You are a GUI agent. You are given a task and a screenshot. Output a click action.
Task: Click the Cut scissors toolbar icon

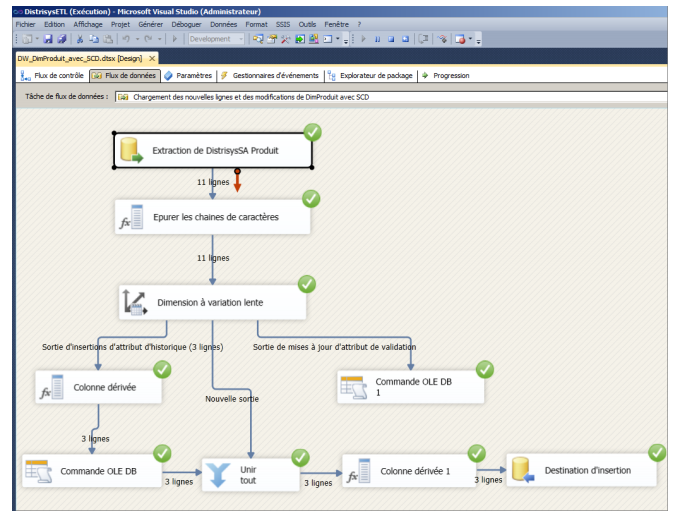coord(80,39)
